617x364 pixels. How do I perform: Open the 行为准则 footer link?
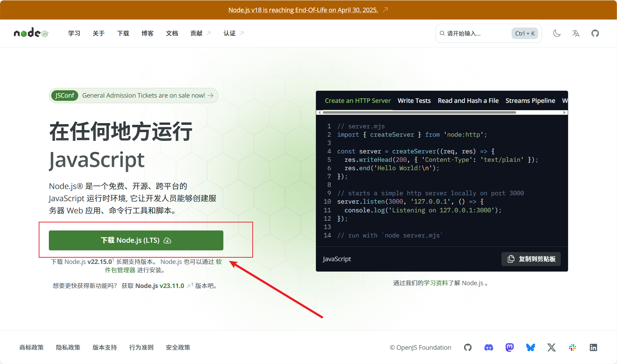point(141,347)
